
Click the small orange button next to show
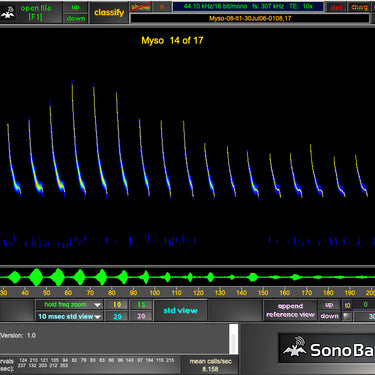(162, 7)
